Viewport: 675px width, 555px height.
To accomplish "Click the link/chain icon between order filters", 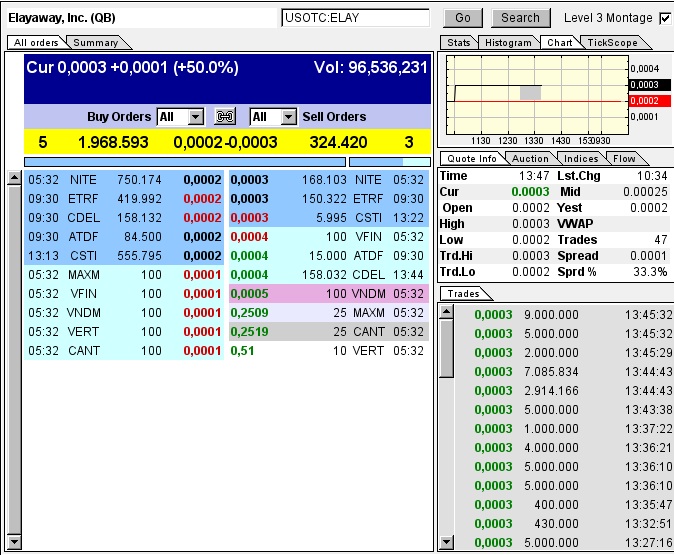I will point(225,117).
